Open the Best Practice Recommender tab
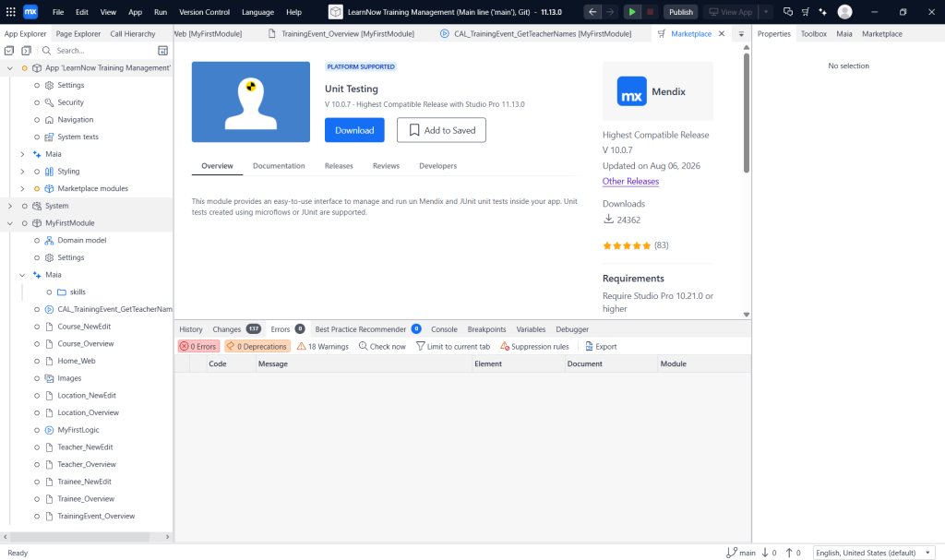Viewport: 945px width, 560px height. pos(367,329)
